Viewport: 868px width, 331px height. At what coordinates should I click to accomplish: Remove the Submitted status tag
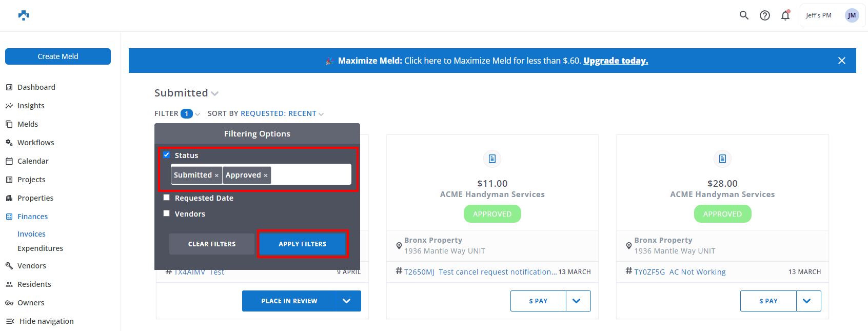pyautogui.click(x=216, y=176)
